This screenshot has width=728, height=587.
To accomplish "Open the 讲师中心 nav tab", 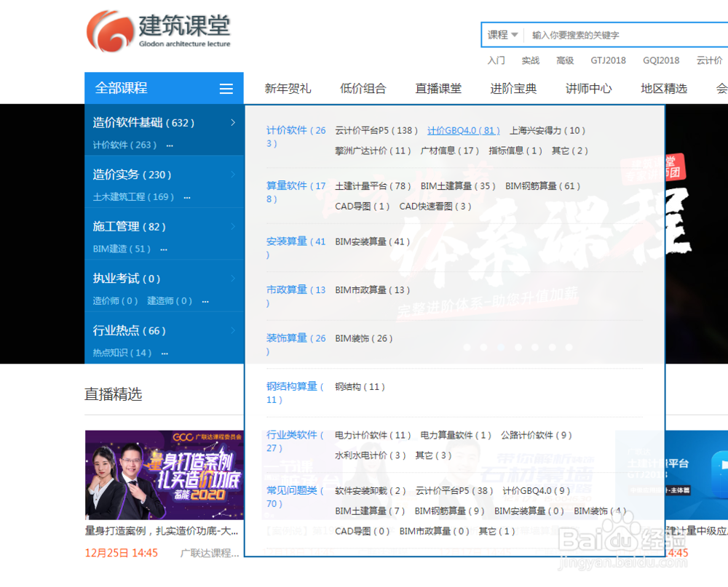I will pyautogui.click(x=589, y=88).
